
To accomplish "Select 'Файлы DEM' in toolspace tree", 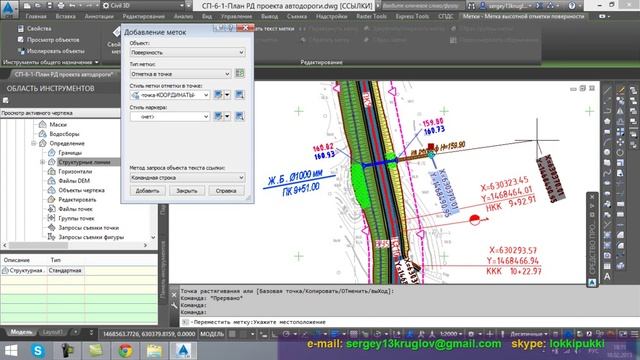I will [74, 181].
